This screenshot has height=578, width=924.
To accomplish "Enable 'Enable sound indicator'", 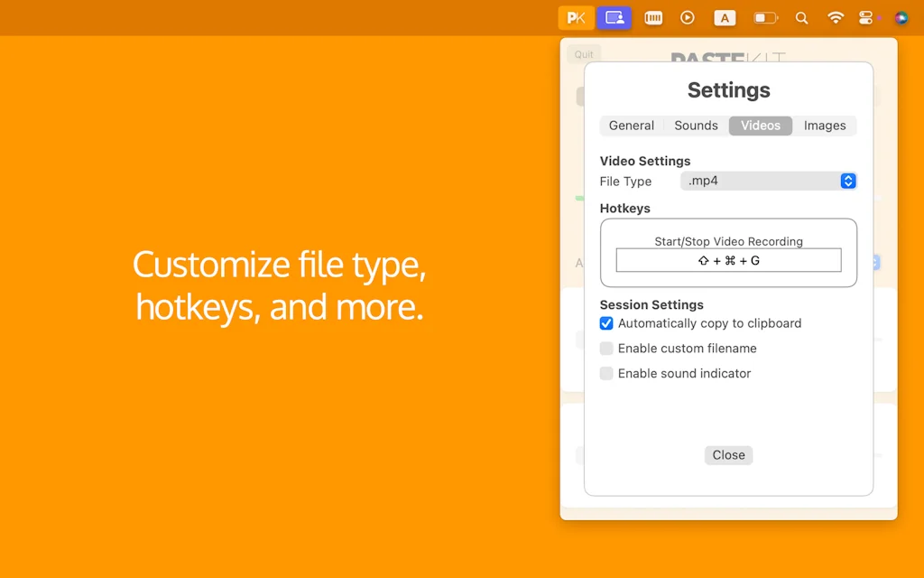I will 605,373.
